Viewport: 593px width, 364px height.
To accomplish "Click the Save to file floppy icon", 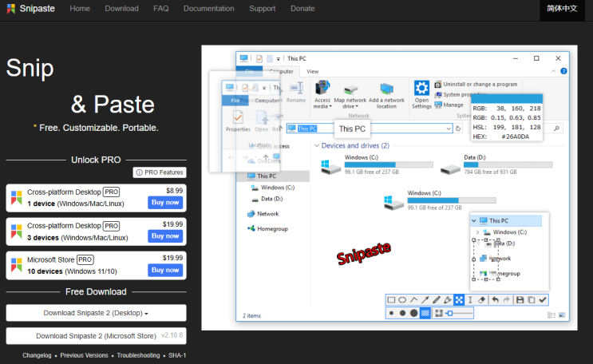I will (520, 300).
